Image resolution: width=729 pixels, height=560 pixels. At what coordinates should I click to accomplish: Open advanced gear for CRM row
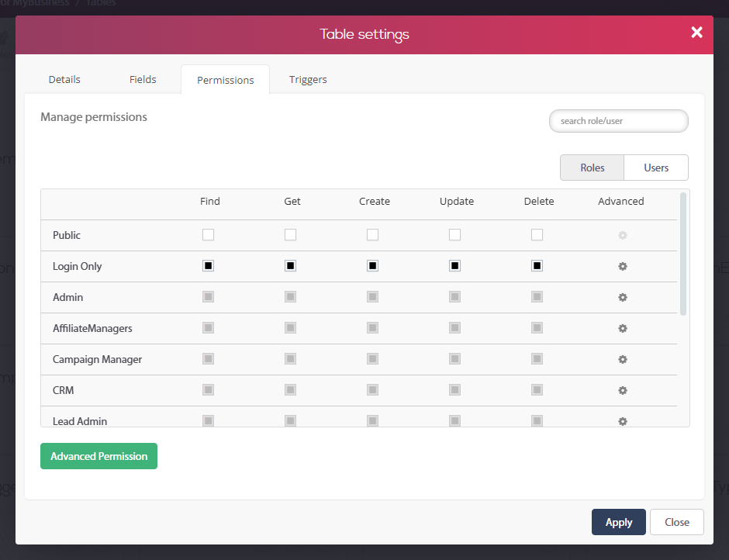(x=623, y=390)
